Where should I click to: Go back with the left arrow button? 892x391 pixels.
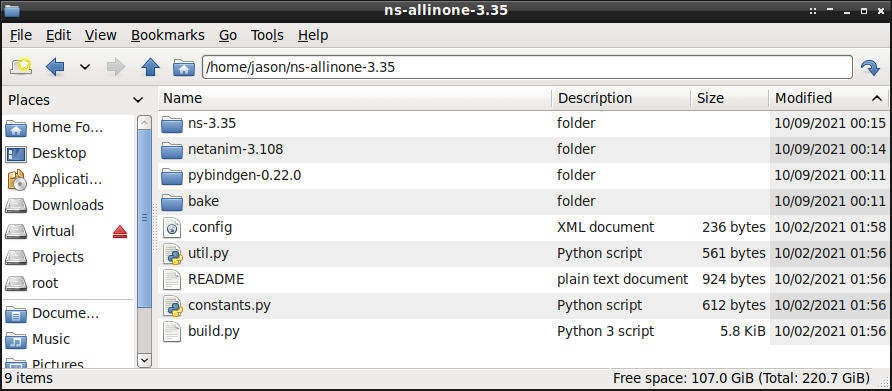coord(55,67)
